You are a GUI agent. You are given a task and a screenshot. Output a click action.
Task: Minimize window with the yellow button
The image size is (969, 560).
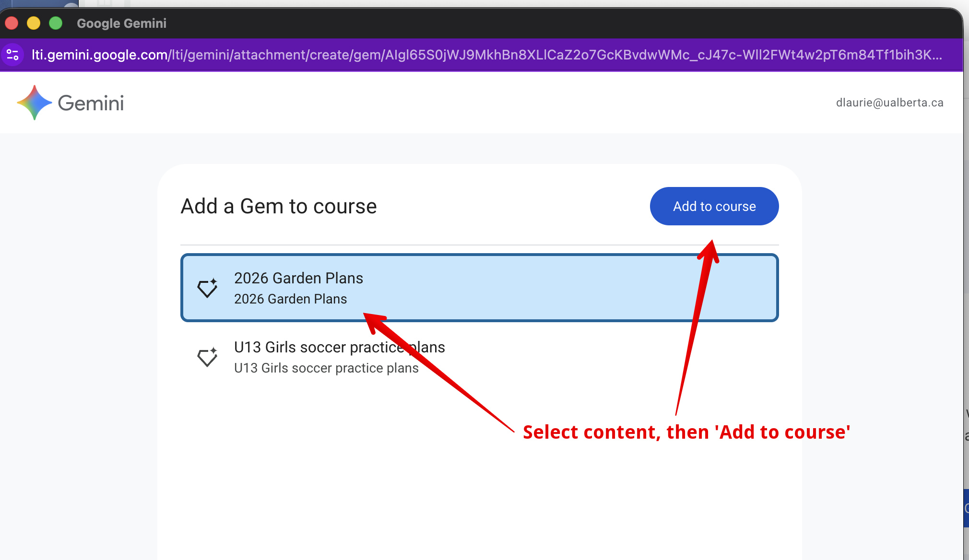34,23
